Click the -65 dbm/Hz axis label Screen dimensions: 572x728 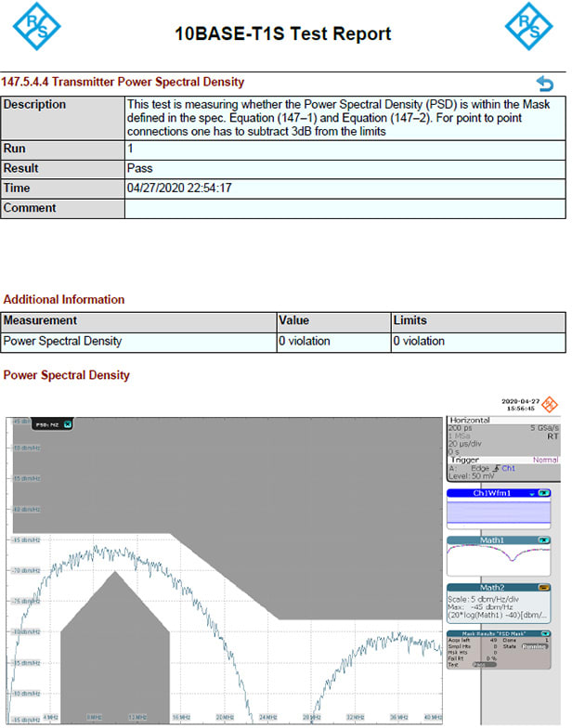click(x=27, y=540)
